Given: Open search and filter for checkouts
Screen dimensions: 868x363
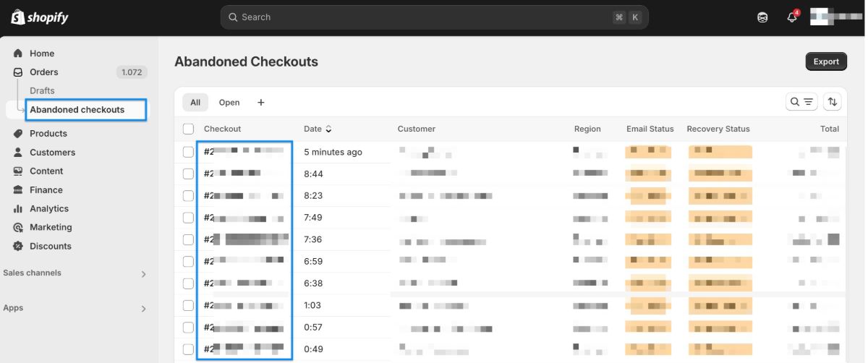Looking at the screenshot, I should (801, 102).
